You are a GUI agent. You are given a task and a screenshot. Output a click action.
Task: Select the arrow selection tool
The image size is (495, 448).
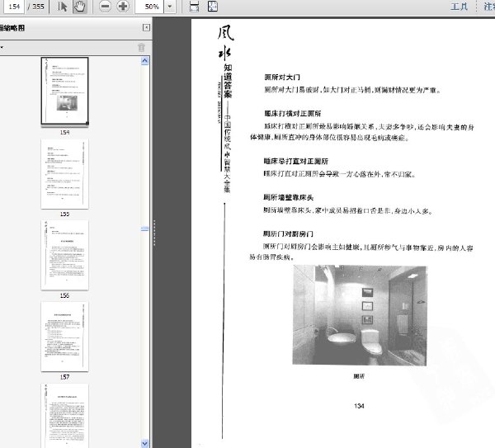(62, 7)
